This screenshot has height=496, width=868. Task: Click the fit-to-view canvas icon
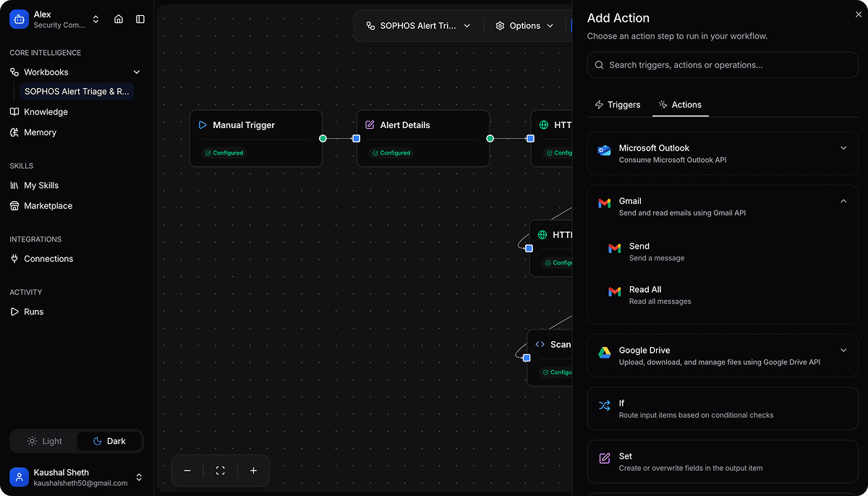pos(221,471)
